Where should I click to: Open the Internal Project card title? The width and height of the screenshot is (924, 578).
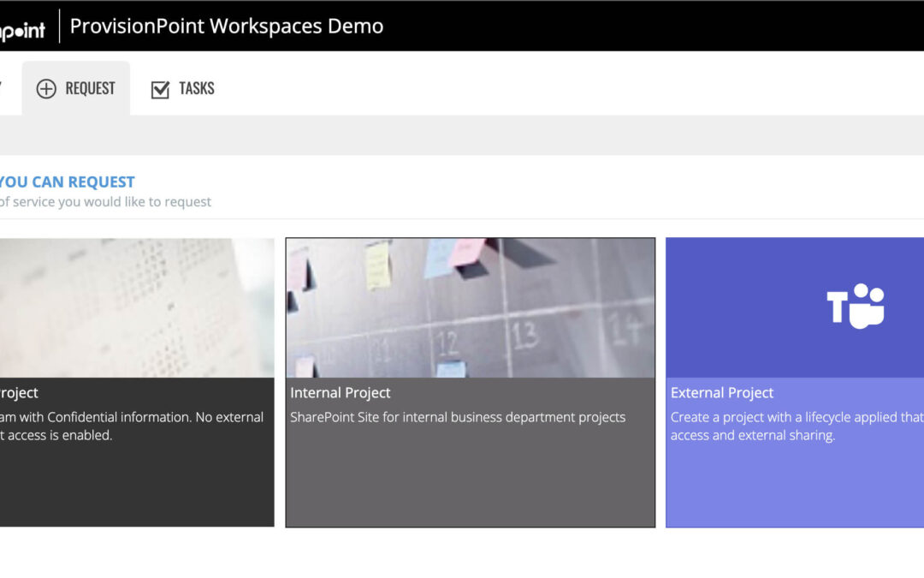point(340,393)
